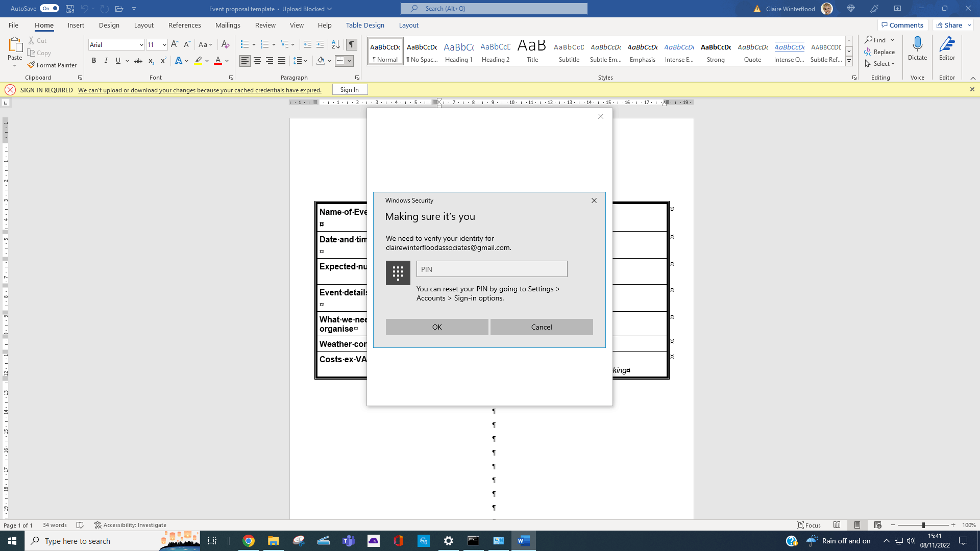This screenshot has width=980, height=551.
Task: Click the Clear All Formatting icon
Action: pos(225,45)
